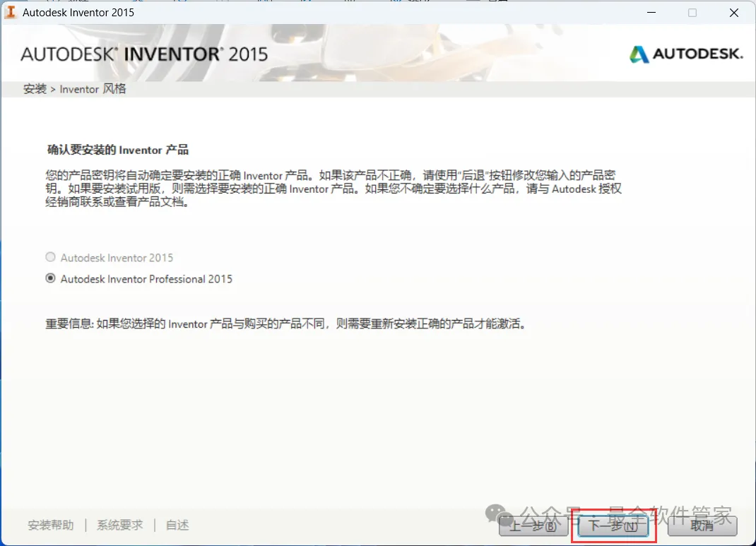This screenshot has height=546, width=756.
Task: Click the 重要信息 notice text
Action: 285,324
